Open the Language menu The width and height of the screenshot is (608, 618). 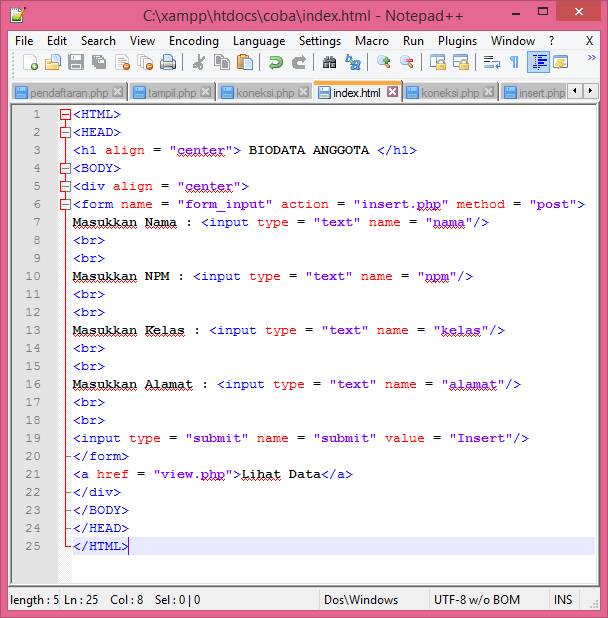coord(259,41)
